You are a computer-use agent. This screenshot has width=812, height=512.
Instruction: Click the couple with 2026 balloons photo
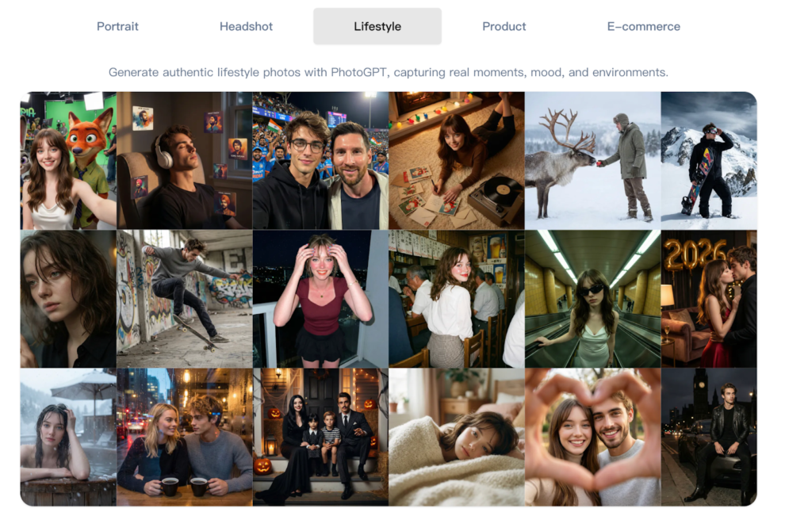(708, 299)
